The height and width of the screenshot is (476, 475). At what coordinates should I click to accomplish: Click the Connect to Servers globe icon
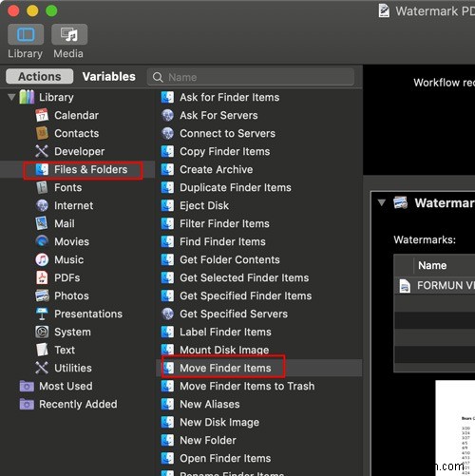[x=167, y=133]
